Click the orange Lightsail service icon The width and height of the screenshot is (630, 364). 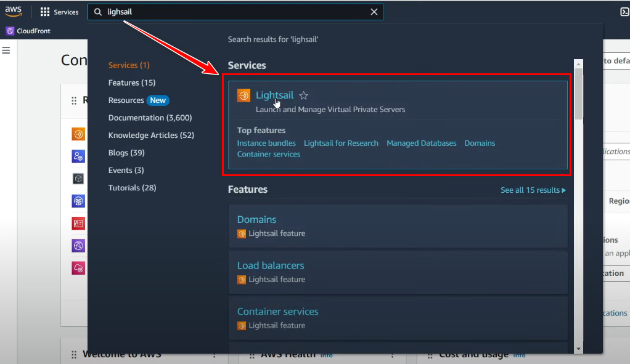tap(243, 95)
